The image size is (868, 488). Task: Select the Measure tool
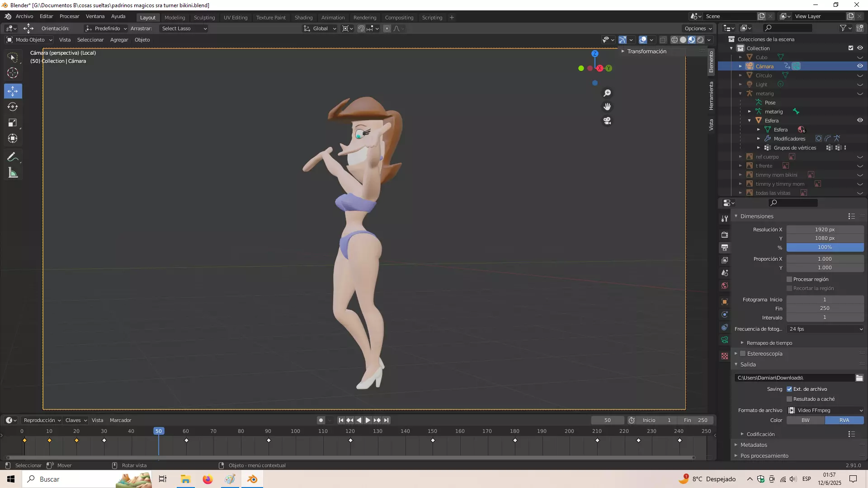click(x=13, y=173)
